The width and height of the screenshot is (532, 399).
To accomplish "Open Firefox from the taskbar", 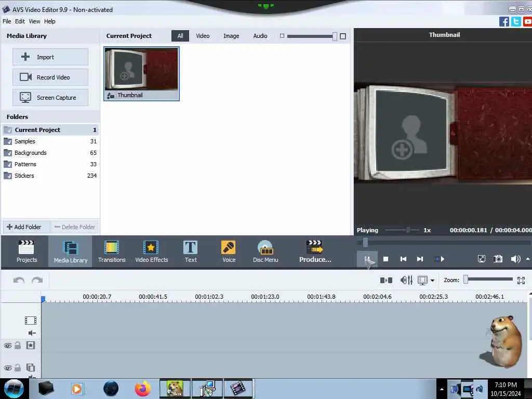I will click(x=142, y=389).
